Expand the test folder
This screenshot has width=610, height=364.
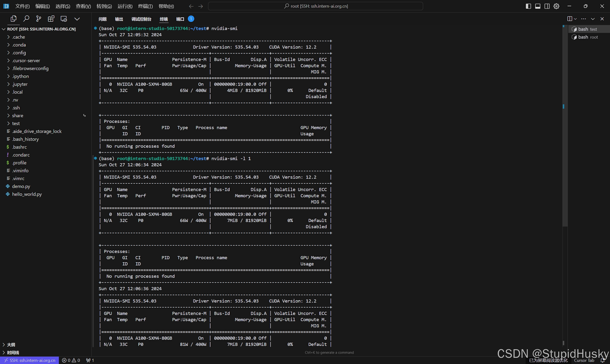(x=16, y=123)
